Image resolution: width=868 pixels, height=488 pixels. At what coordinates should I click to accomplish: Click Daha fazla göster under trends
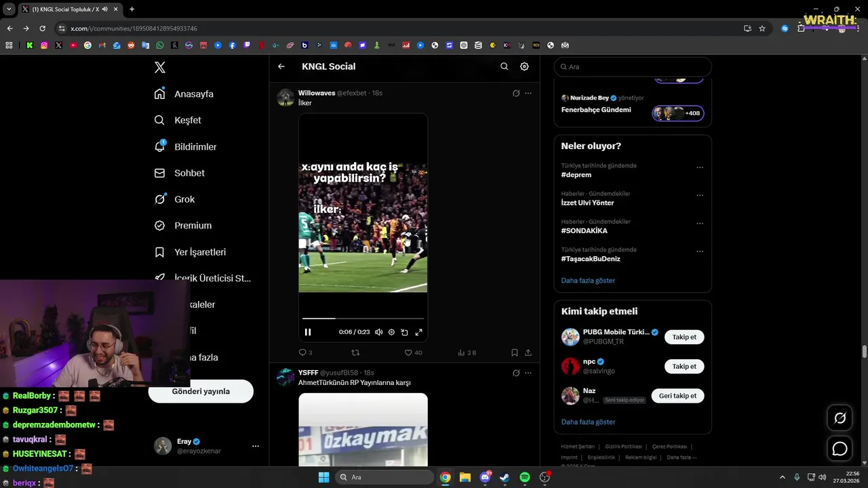click(588, 280)
